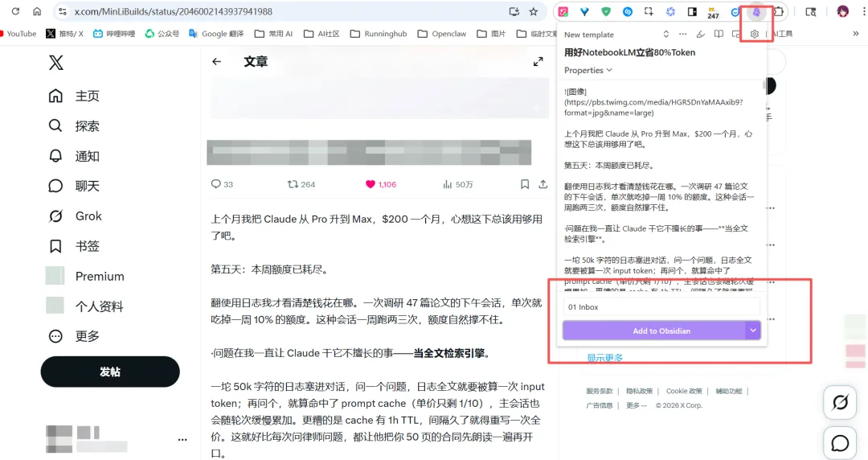Open the Cookie 政策 footer link
The width and height of the screenshot is (868, 460).
click(684, 392)
